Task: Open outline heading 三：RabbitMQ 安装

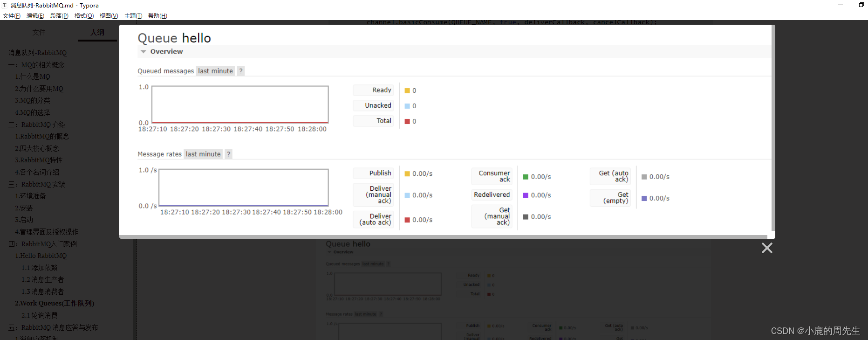Action: pyautogui.click(x=37, y=184)
